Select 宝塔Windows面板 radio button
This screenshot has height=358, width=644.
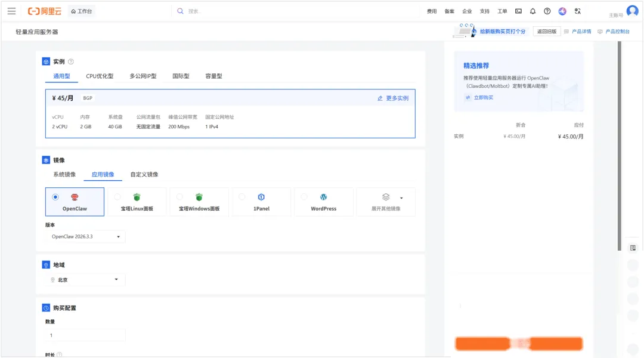click(x=179, y=197)
